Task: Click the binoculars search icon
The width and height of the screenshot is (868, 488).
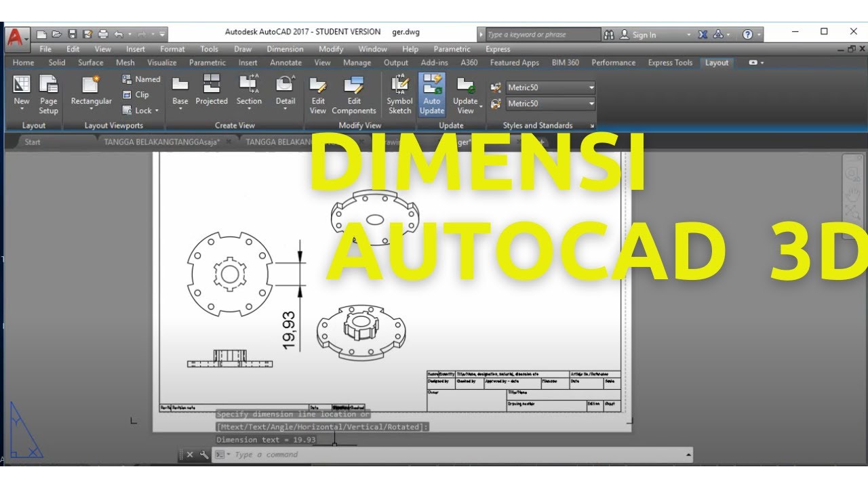Action: (609, 35)
